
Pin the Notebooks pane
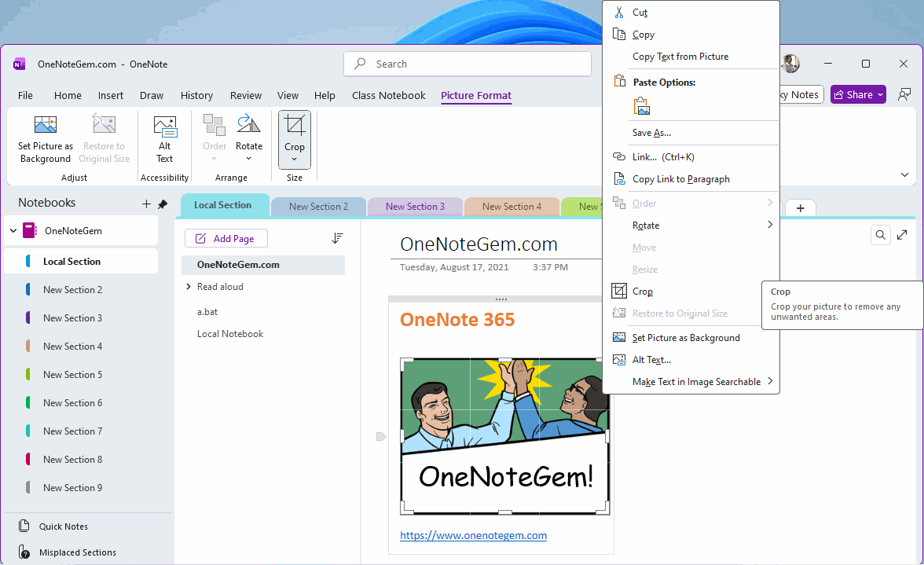point(163,204)
